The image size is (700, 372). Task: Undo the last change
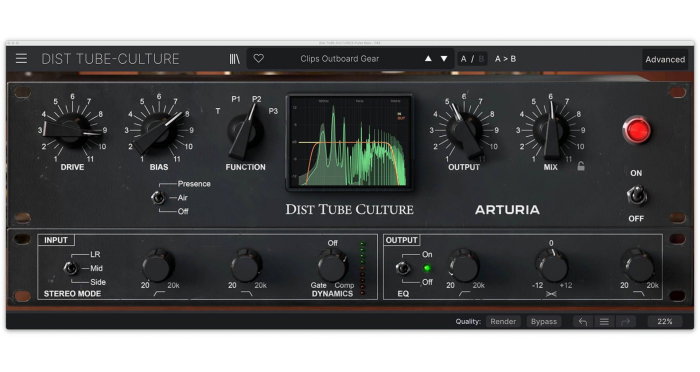pyautogui.click(x=583, y=322)
